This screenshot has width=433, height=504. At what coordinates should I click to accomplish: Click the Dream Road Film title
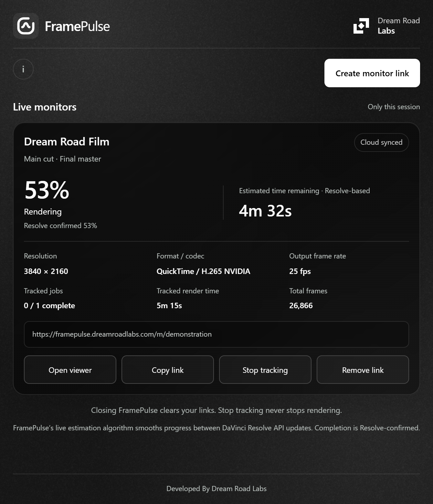click(x=67, y=142)
